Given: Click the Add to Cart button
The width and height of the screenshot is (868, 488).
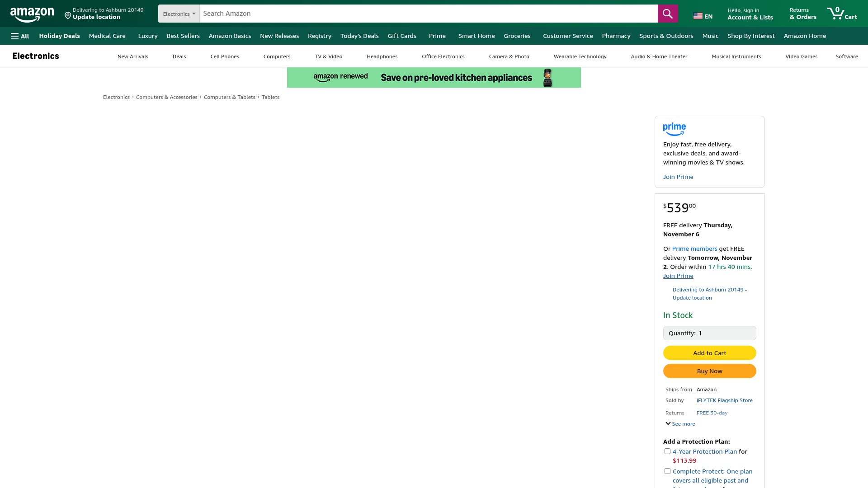Looking at the screenshot, I should [x=709, y=353].
